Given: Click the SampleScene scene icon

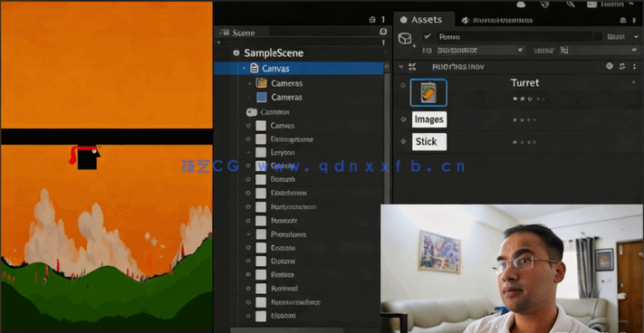Looking at the screenshot, I should coord(236,52).
